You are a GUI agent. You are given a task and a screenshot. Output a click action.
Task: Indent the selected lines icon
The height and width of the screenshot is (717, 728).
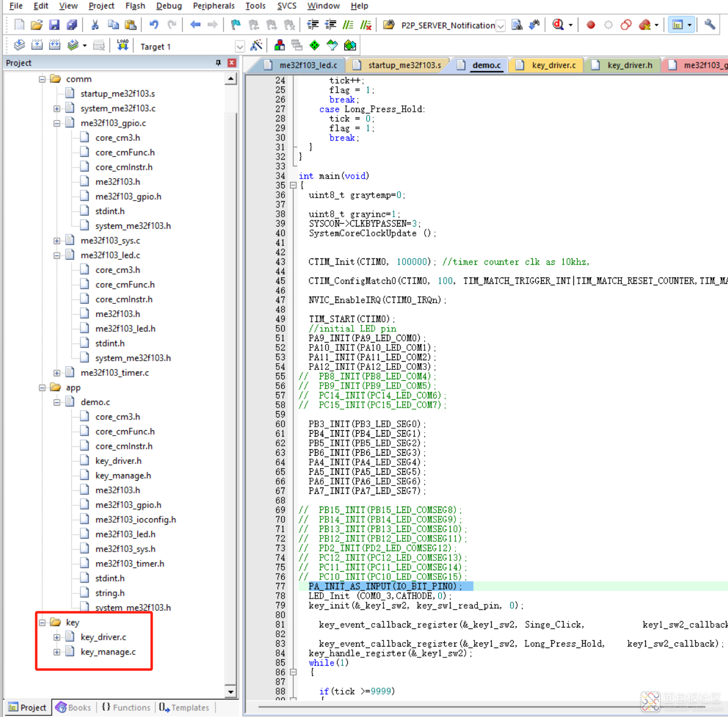point(313,24)
